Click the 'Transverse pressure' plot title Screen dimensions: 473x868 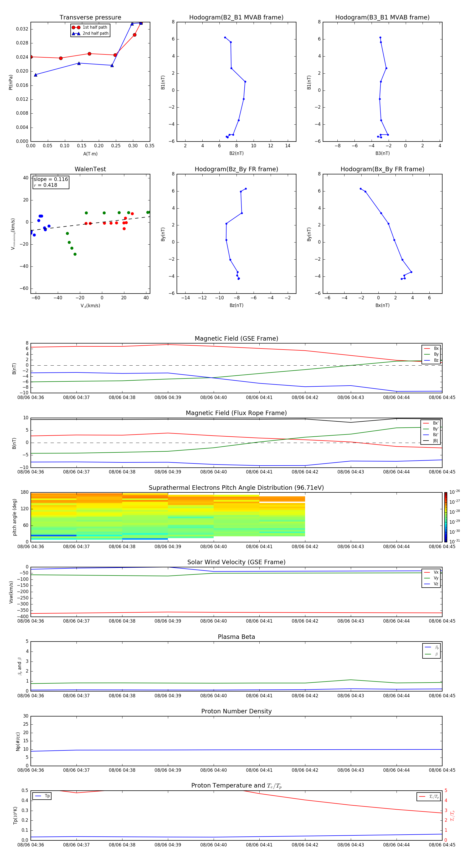[90, 18]
